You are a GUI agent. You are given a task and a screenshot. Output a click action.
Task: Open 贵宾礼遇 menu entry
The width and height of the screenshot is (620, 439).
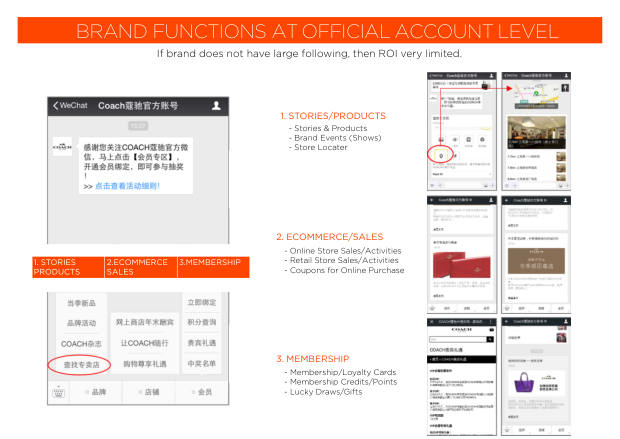tap(202, 343)
